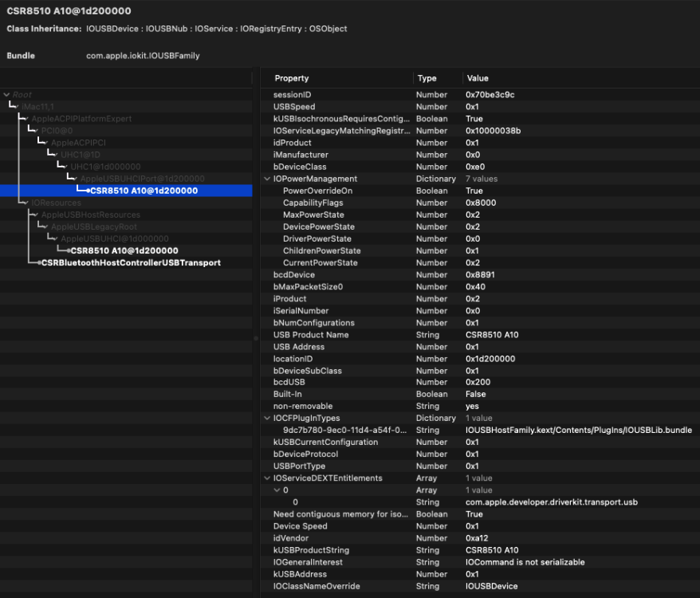Image resolution: width=700 pixels, height=598 pixels.
Task: Select the DevicePowerState row
Action: (x=480, y=227)
